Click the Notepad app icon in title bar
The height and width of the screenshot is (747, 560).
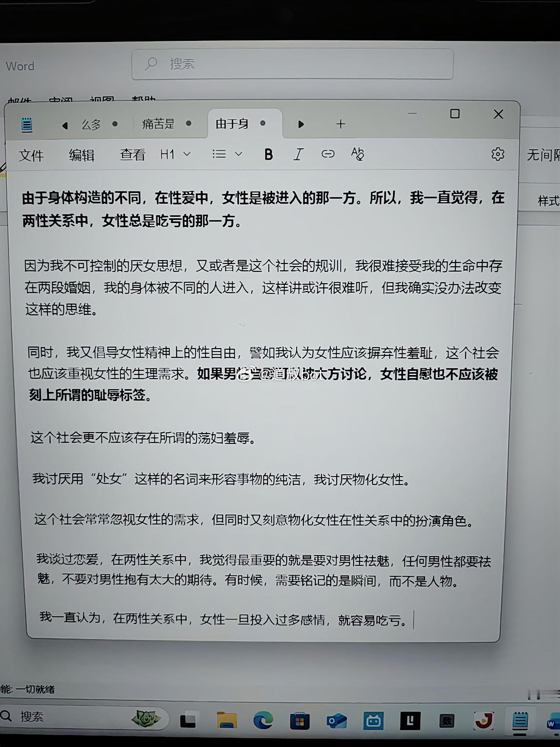[x=26, y=125]
